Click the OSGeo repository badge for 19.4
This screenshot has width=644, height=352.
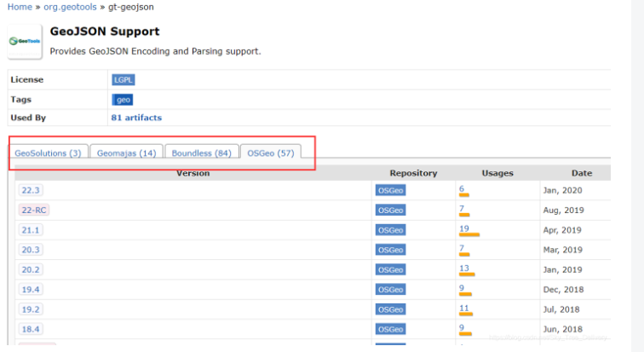(x=391, y=290)
